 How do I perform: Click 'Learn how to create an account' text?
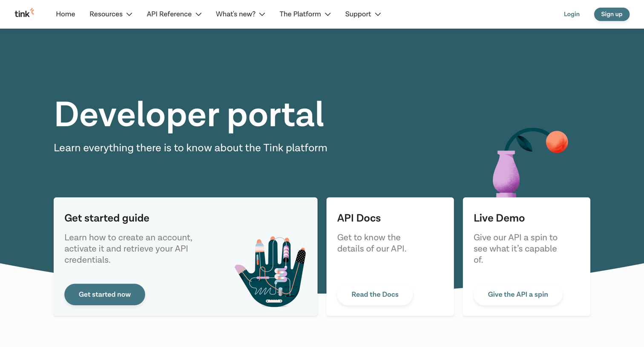pyautogui.click(x=128, y=249)
